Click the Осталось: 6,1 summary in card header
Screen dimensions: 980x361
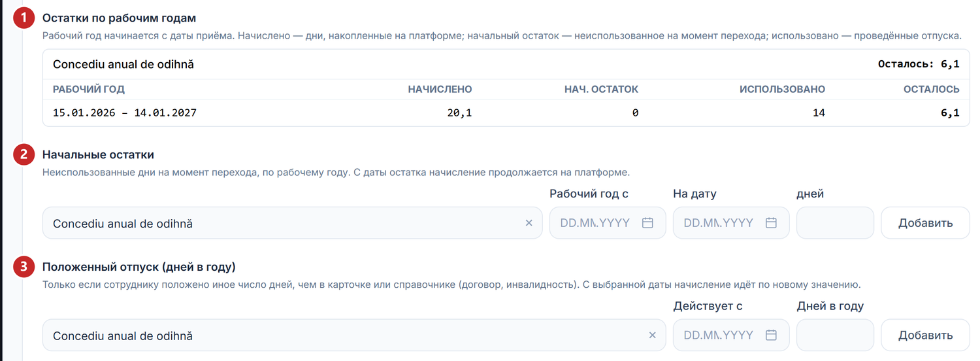point(919,64)
